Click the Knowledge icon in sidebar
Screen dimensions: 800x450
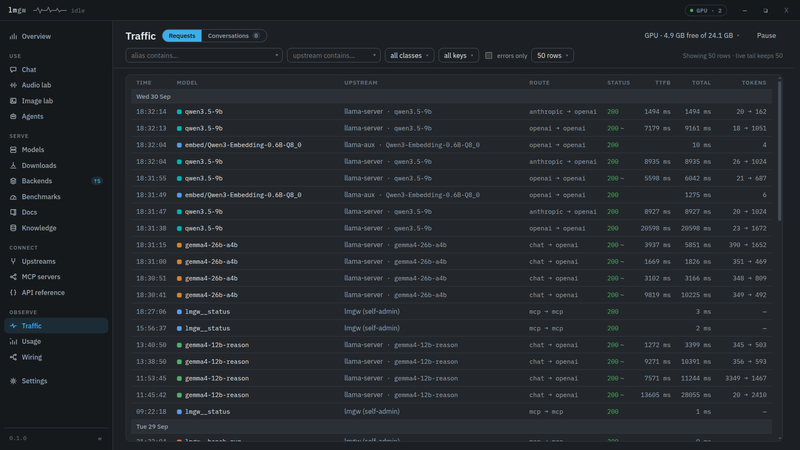click(x=13, y=228)
